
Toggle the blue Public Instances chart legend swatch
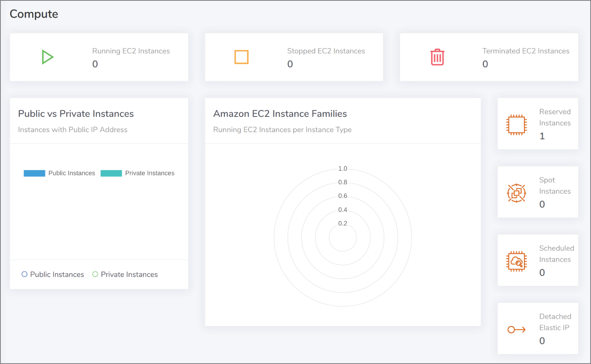pyautogui.click(x=34, y=173)
